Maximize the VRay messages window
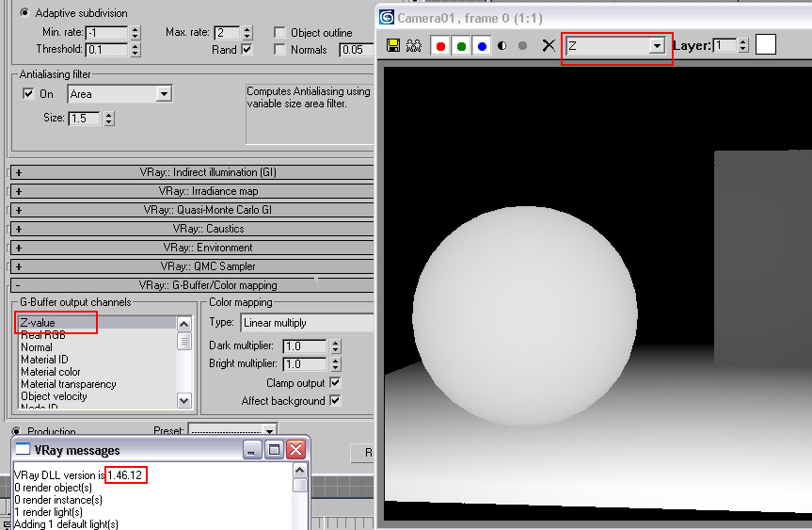The image size is (812, 530). click(x=274, y=450)
